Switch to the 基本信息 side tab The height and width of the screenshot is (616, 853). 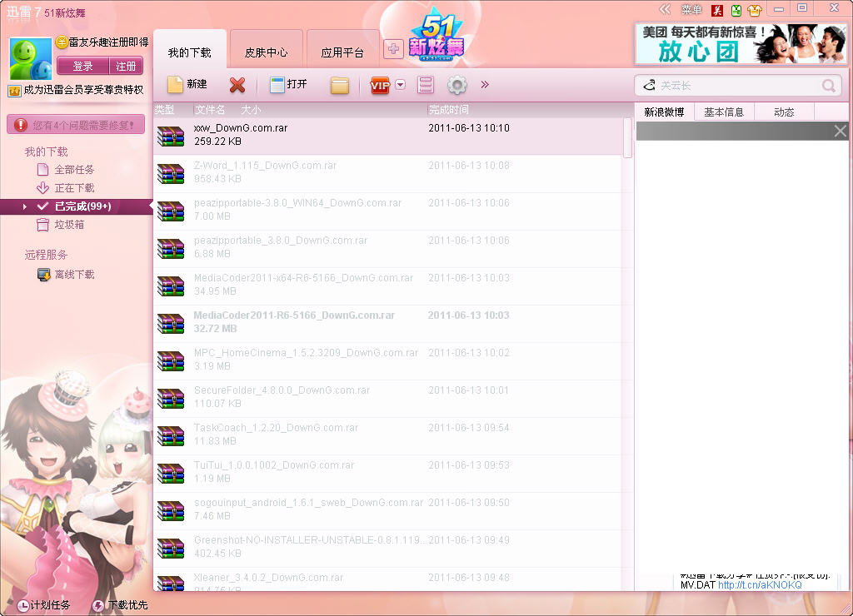[x=724, y=112]
